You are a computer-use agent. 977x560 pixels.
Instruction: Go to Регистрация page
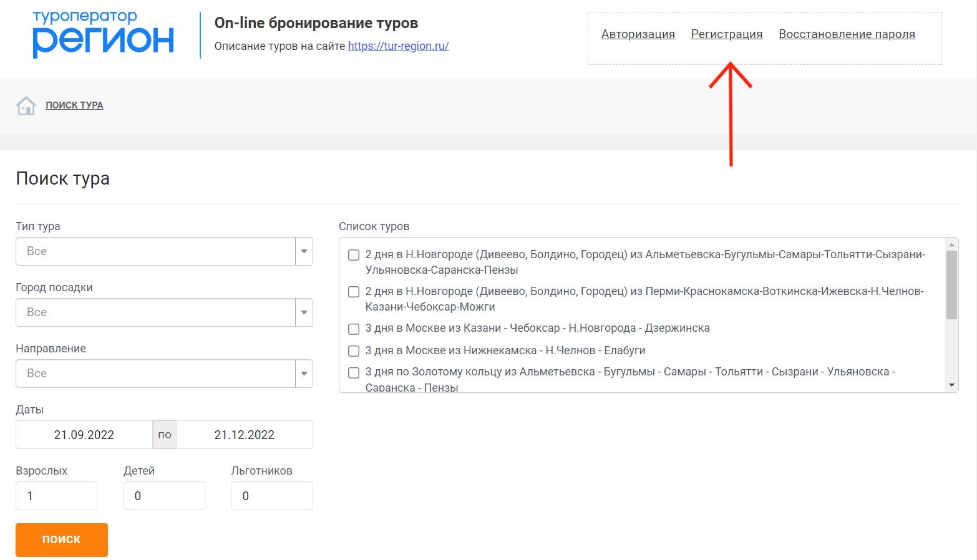(726, 34)
